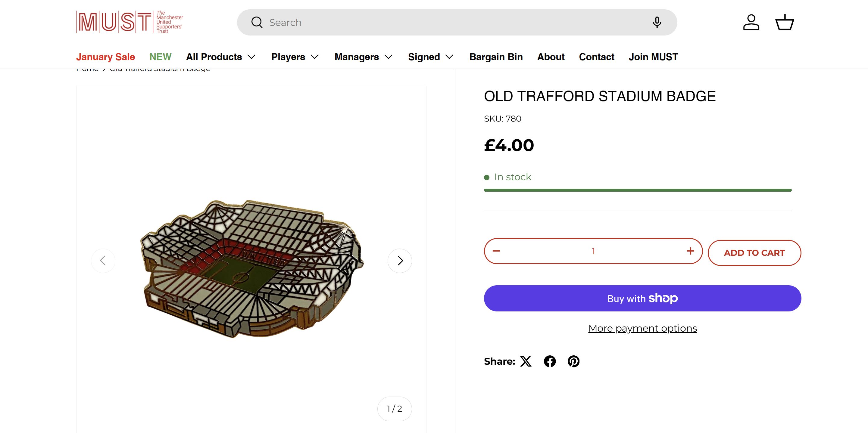
Task: Open the Managers dropdown menu
Action: [x=363, y=57]
